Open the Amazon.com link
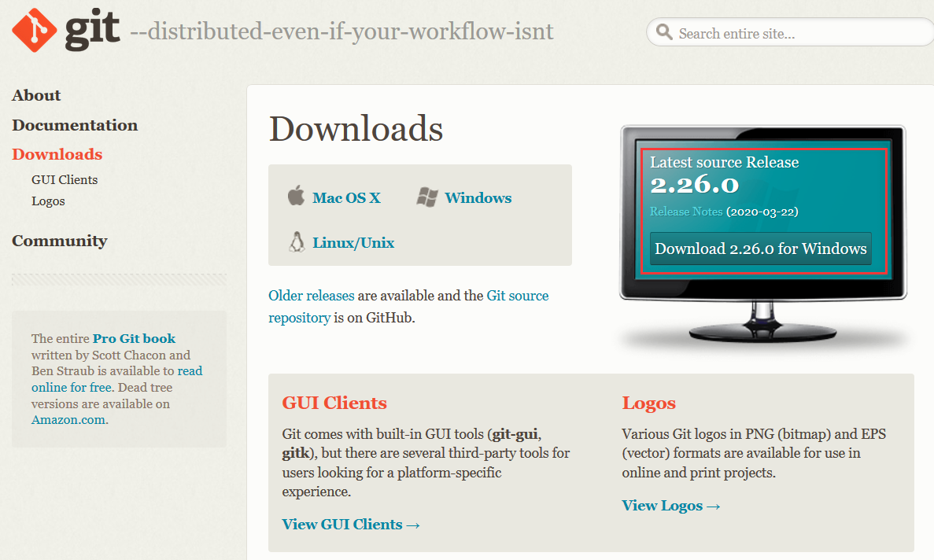 68,419
